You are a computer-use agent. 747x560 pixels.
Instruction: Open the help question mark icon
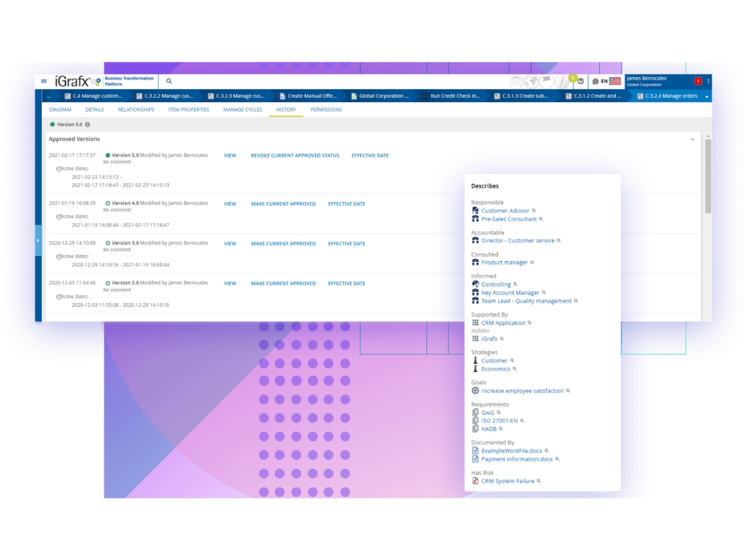coord(581,81)
